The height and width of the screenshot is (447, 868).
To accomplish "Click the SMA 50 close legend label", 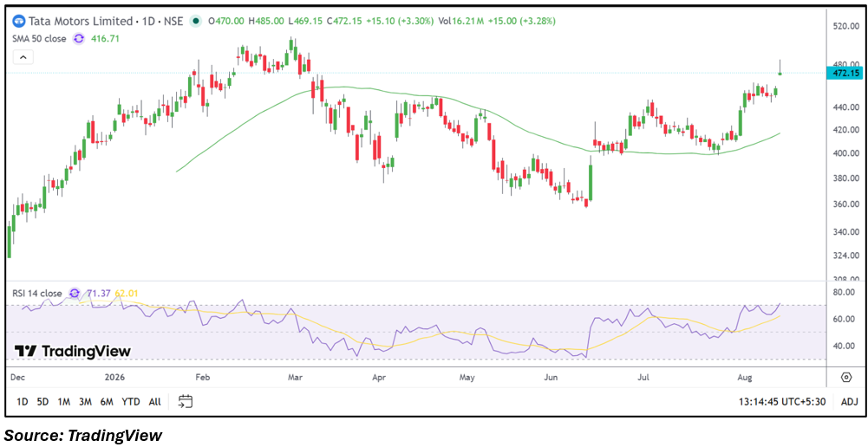I will coord(39,39).
